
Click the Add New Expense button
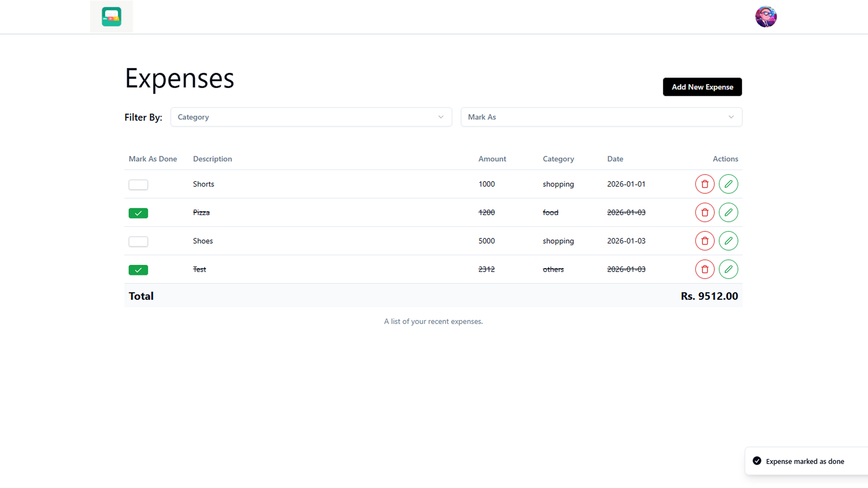pyautogui.click(x=702, y=87)
